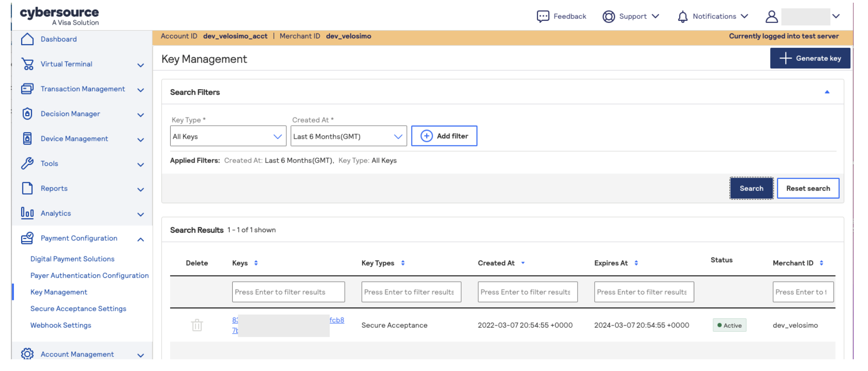Click the Search button
The width and height of the screenshot is (868, 371).
(751, 188)
